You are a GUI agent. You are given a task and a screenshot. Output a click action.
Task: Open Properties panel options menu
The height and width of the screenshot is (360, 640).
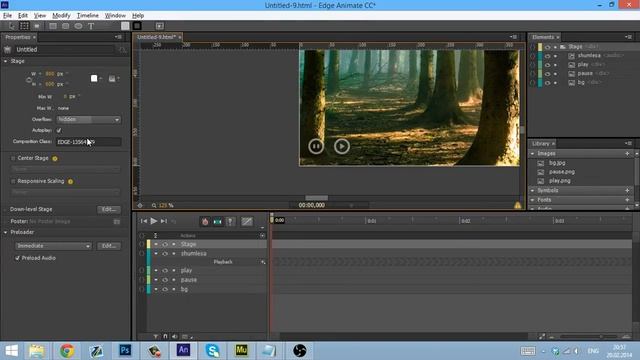coord(118,37)
